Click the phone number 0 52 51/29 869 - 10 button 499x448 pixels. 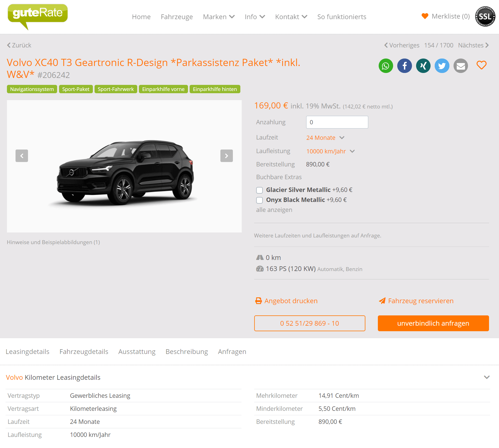click(x=310, y=323)
